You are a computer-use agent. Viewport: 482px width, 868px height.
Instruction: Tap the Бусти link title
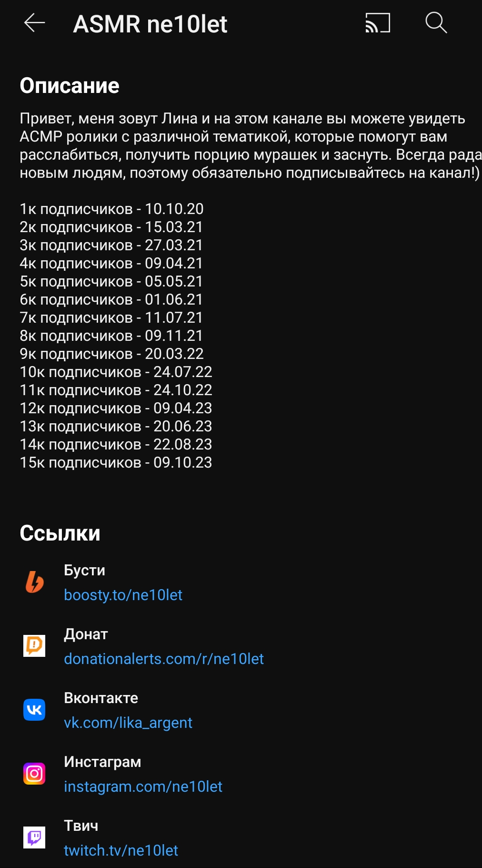point(85,571)
